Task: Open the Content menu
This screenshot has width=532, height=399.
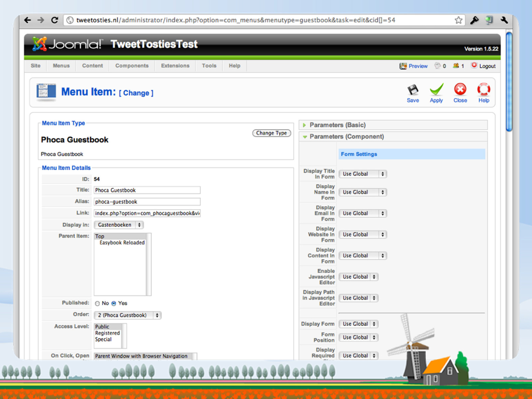Action: click(92, 66)
